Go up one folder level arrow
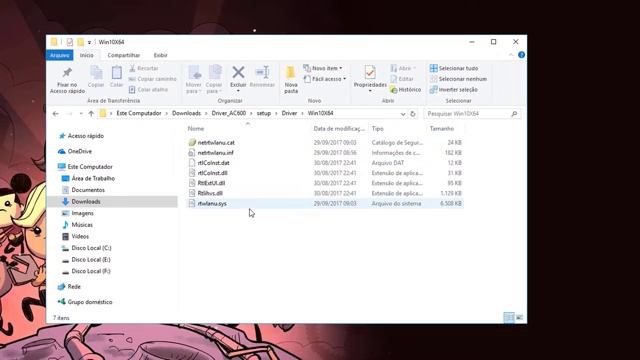The image size is (640, 360). (x=91, y=113)
